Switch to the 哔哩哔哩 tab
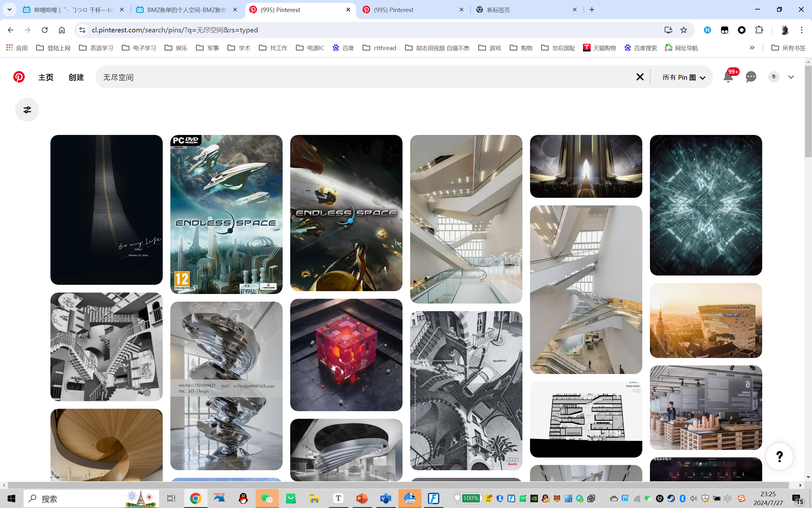Viewport: 812px width, 508px height. click(74, 10)
